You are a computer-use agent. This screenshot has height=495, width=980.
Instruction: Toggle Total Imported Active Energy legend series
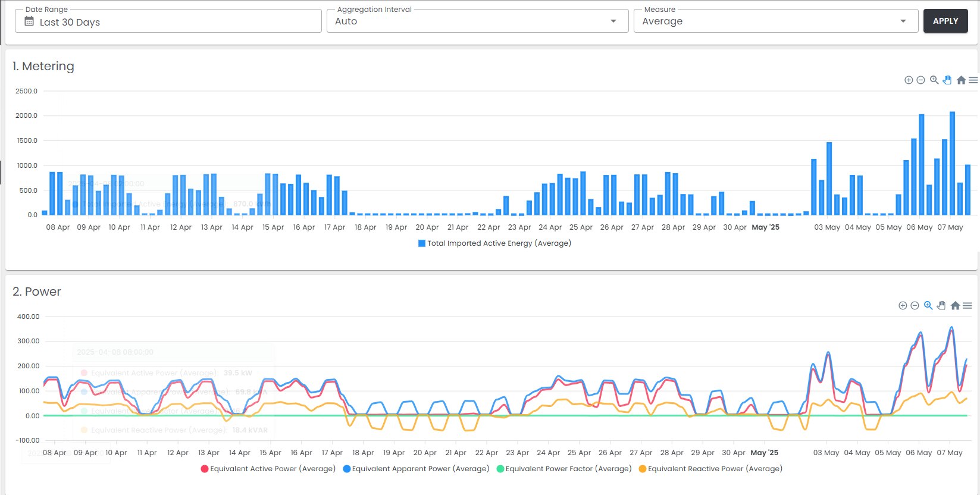[494, 243]
